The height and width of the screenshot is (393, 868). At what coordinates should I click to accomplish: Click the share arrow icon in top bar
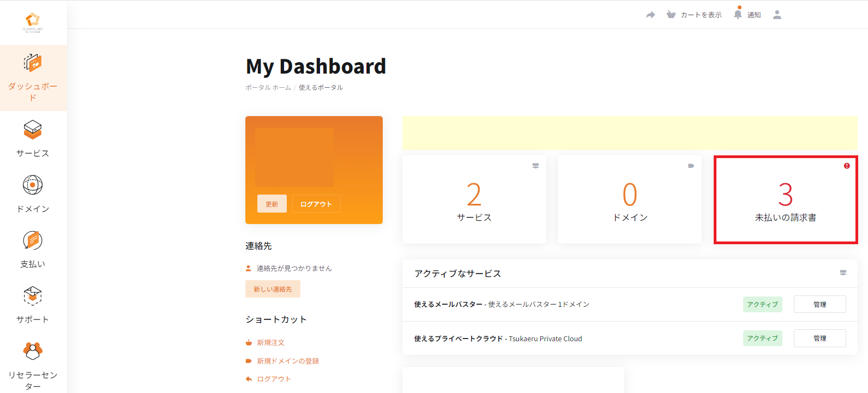pos(650,15)
